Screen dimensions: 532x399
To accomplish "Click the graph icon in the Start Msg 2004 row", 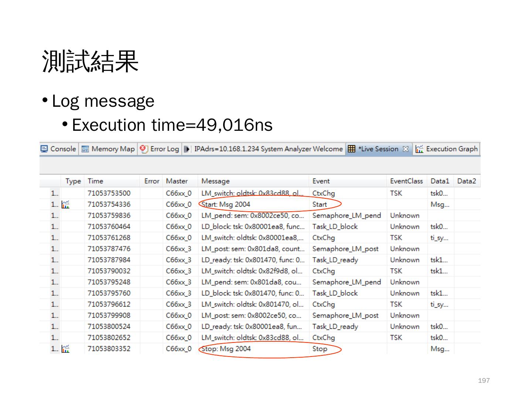I will click(65, 204).
